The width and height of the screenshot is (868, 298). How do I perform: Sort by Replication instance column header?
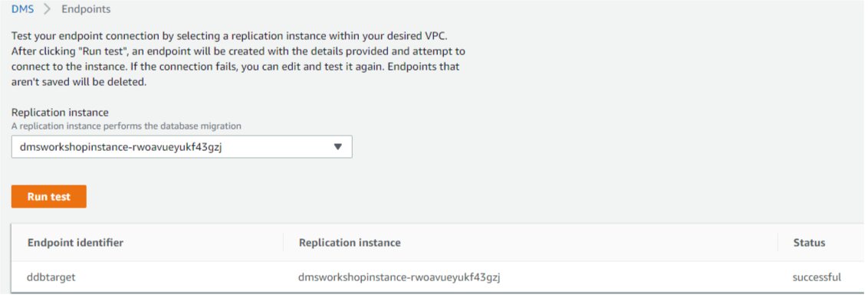pyautogui.click(x=350, y=243)
